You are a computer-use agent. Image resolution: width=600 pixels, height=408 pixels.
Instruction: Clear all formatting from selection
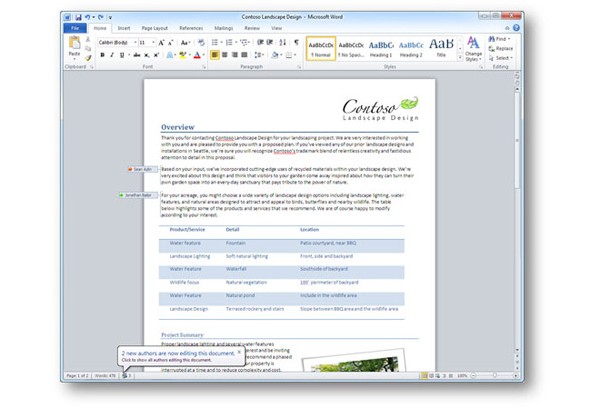201,42
